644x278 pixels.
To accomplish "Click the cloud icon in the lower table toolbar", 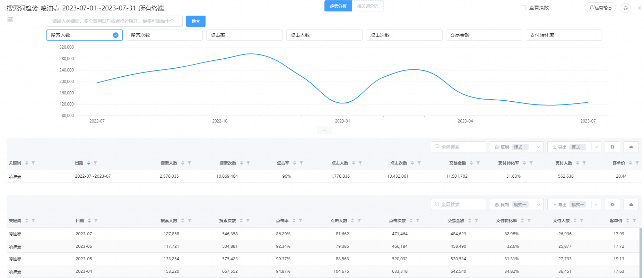I will tap(631, 204).
